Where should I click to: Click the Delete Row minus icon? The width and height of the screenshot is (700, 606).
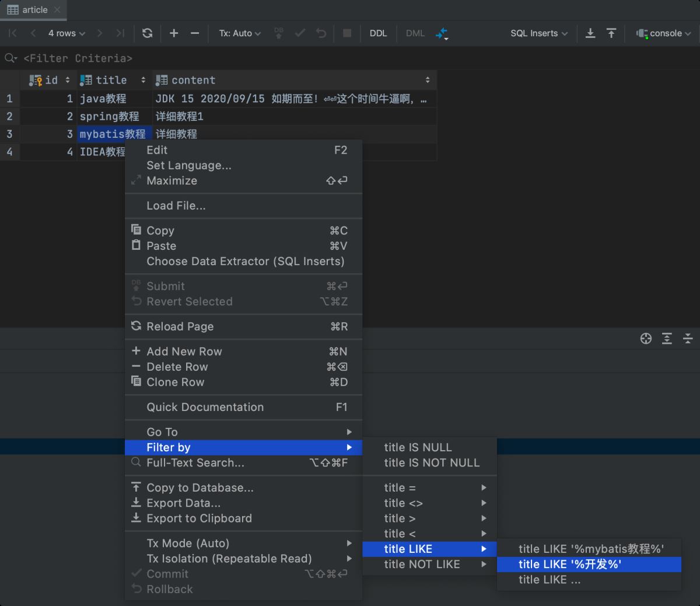coord(195,33)
